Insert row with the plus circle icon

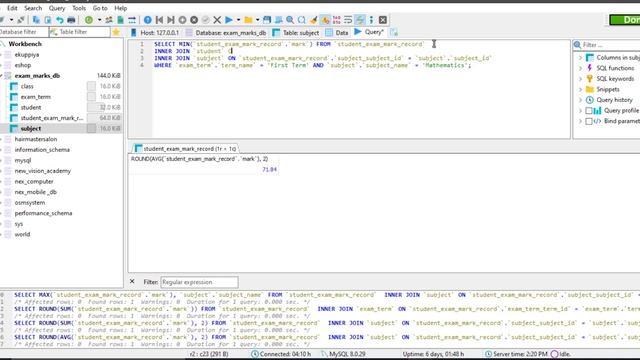pos(182,20)
